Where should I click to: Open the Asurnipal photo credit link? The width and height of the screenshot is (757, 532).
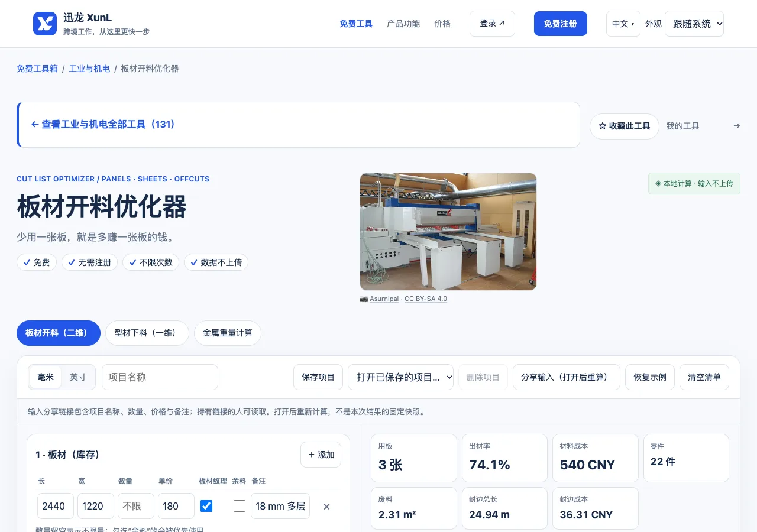click(384, 299)
